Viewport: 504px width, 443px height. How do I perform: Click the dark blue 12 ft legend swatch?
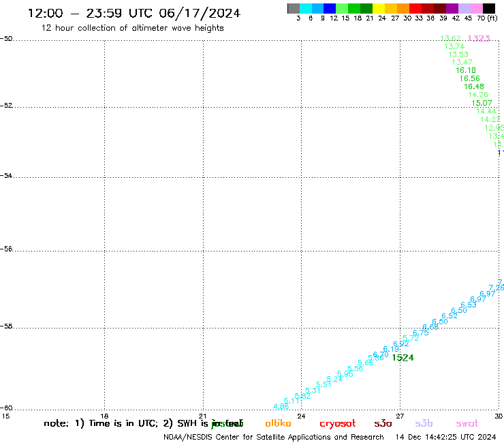point(330,8)
